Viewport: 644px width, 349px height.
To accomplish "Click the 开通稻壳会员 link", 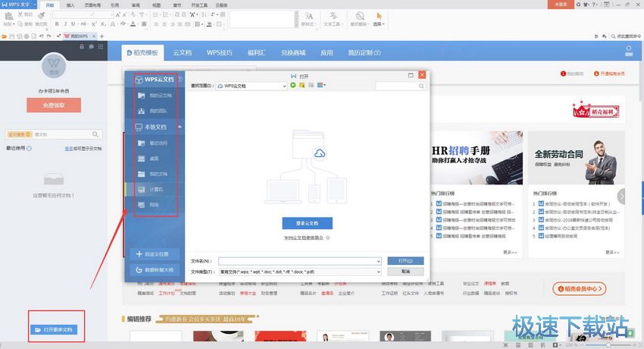I will pos(609,74).
